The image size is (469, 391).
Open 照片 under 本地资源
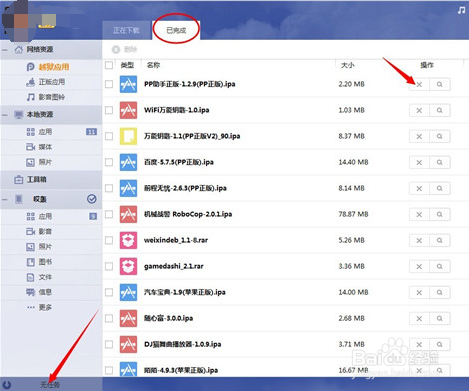(x=39, y=162)
